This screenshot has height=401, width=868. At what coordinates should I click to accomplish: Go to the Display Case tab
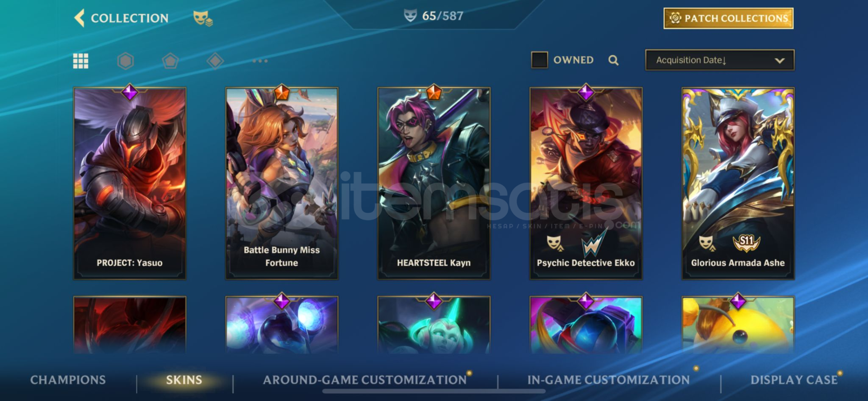click(794, 380)
